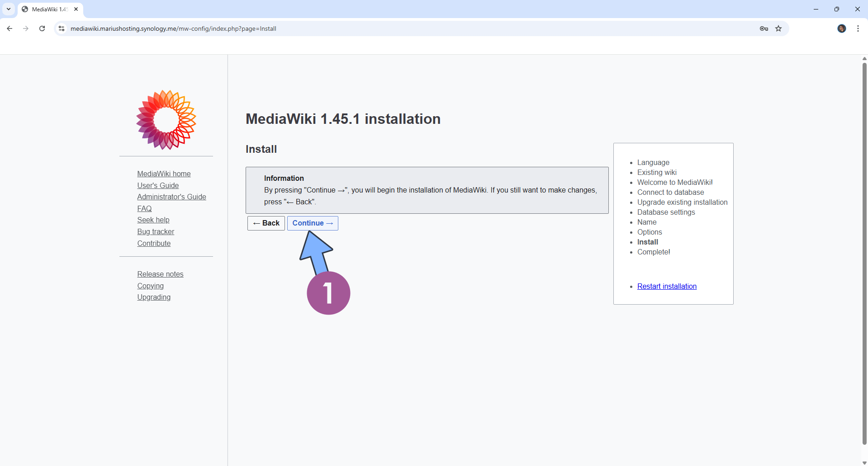The image size is (868, 466).
Task: Expand the tab search chevron
Action: click(x=8, y=9)
